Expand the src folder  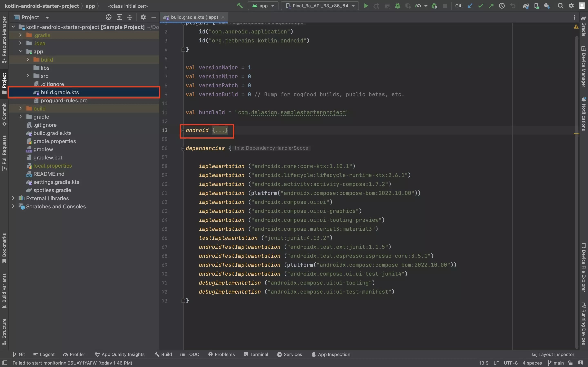27,76
